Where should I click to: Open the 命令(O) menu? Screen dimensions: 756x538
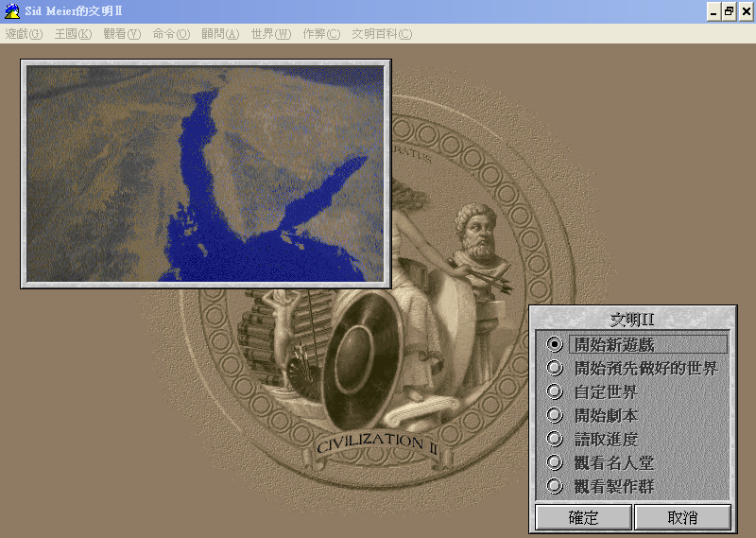[171, 34]
